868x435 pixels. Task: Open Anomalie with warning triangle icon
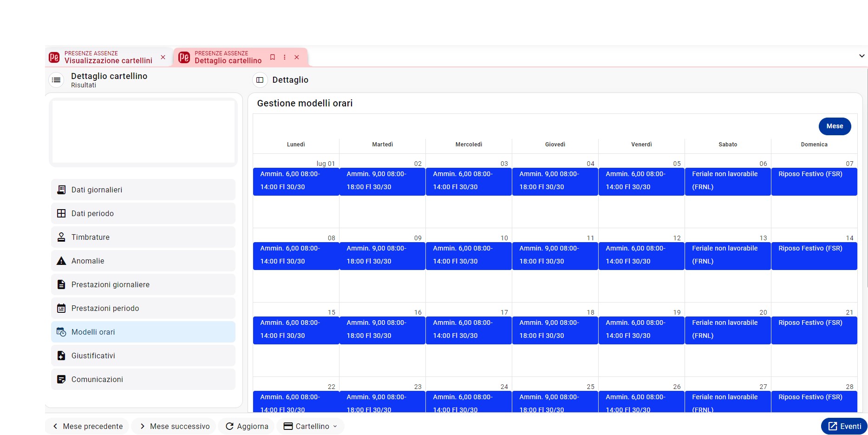point(143,261)
